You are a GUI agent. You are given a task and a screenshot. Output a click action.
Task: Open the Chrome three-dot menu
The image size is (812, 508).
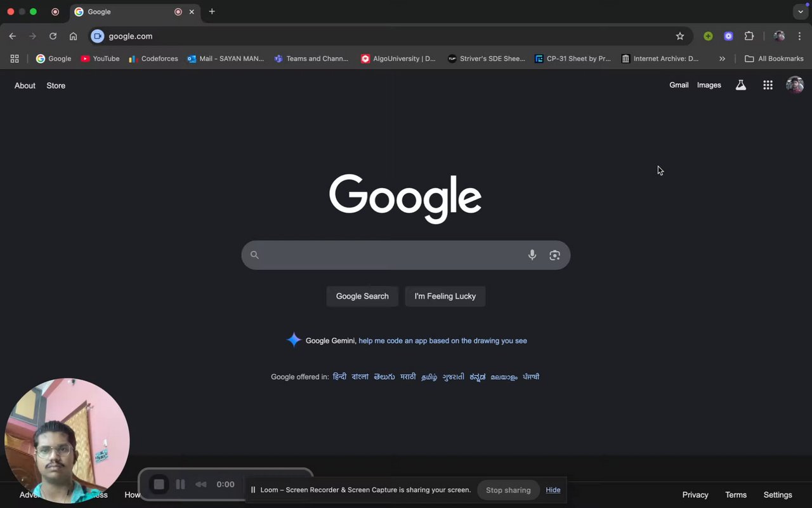[x=799, y=36]
